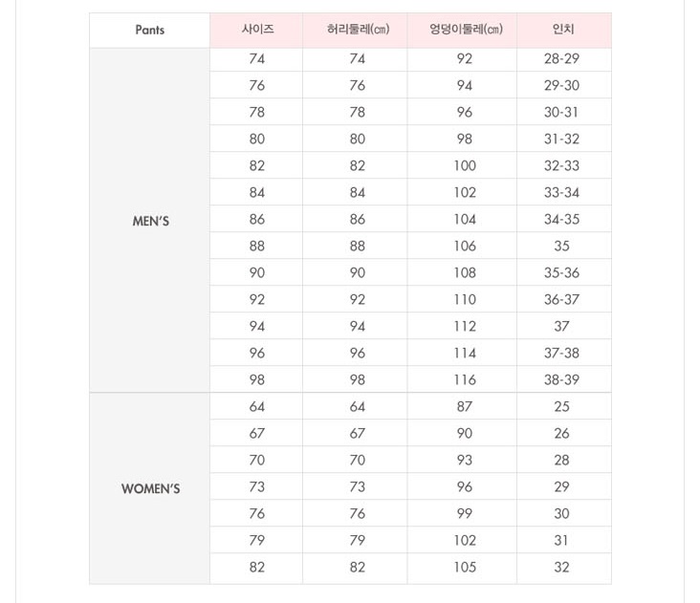Click hip measurement 108 cell
The height and width of the screenshot is (603, 700).
pos(465,272)
